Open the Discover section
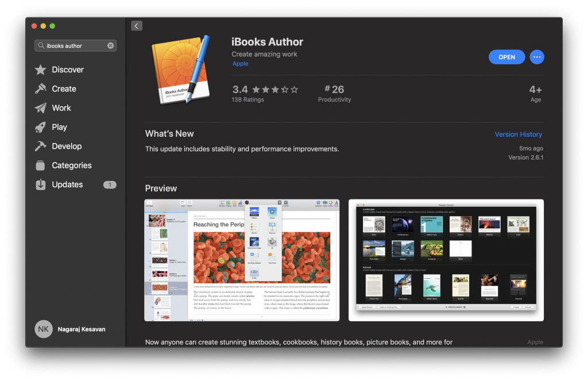The height and width of the screenshot is (381, 588). (68, 70)
